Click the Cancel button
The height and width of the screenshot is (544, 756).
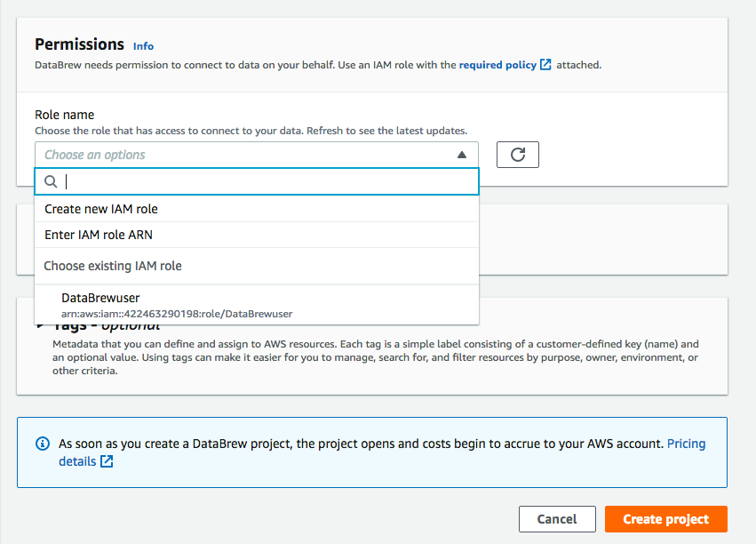[557, 519]
